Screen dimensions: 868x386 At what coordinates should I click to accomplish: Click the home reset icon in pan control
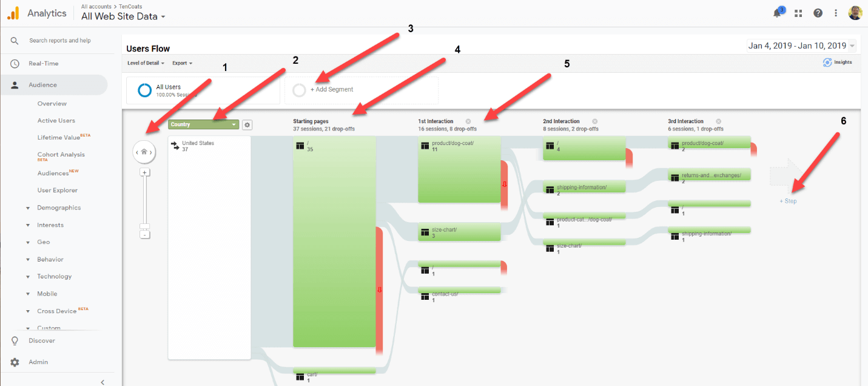pos(144,152)
